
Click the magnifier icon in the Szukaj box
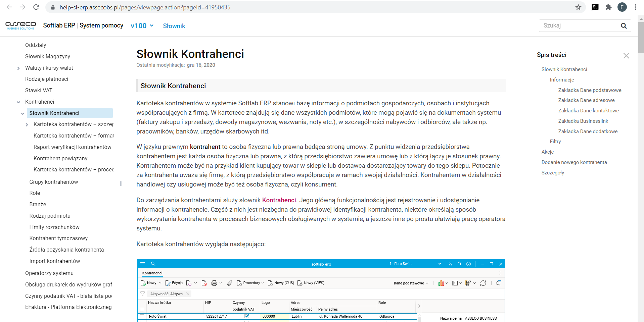(x=624, y=26)
